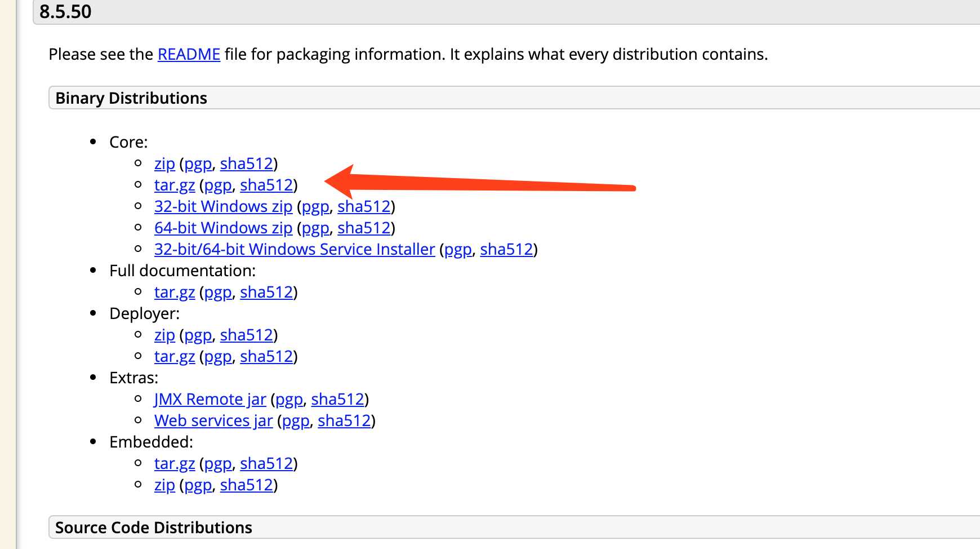This screenshot has width=980, height=549.
Task: Open pgp signature for Core tar.gz
Action: (x=218, y=185)
